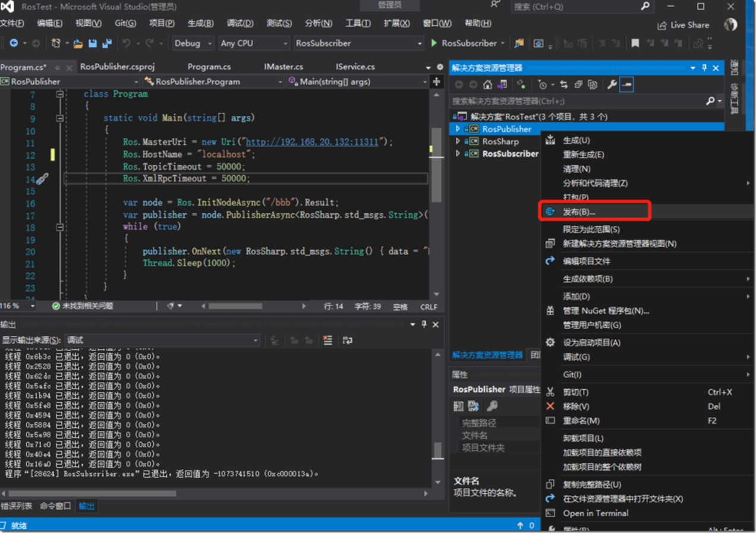The image size is (756, 533).
Task: Choose 编辑项目文件 in the context menu
Action: [648, 261]
